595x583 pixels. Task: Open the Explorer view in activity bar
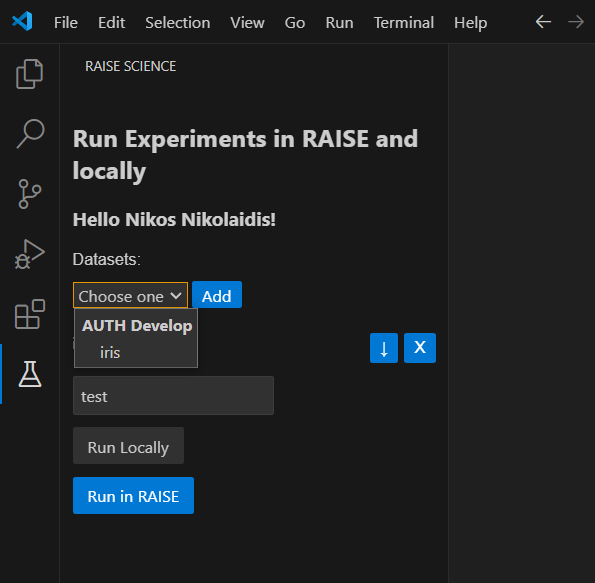click(x=30, y=74)
